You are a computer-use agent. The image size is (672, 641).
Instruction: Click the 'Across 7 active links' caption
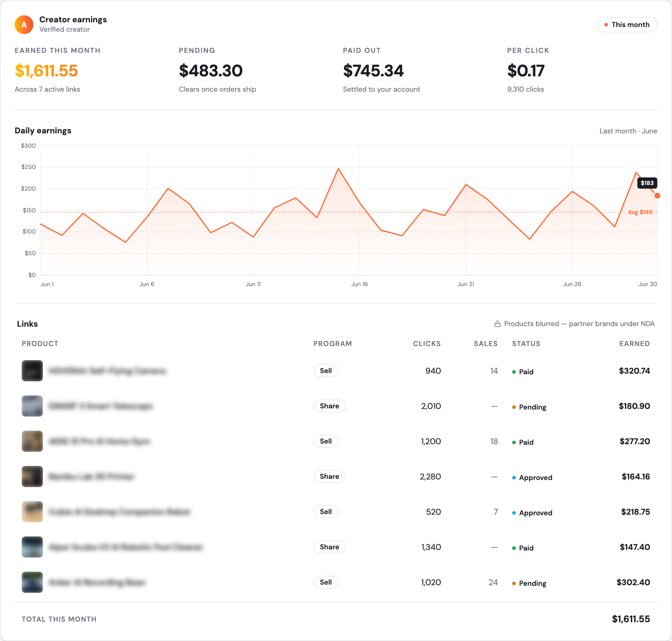pyautogui.click(x=48, y=89)
